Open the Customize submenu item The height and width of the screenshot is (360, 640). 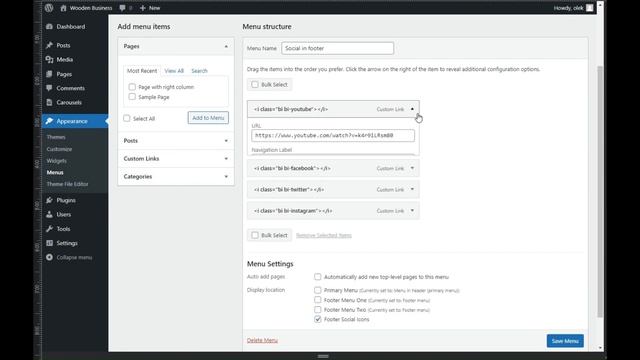pyautogui.click(x=59, y=149)
